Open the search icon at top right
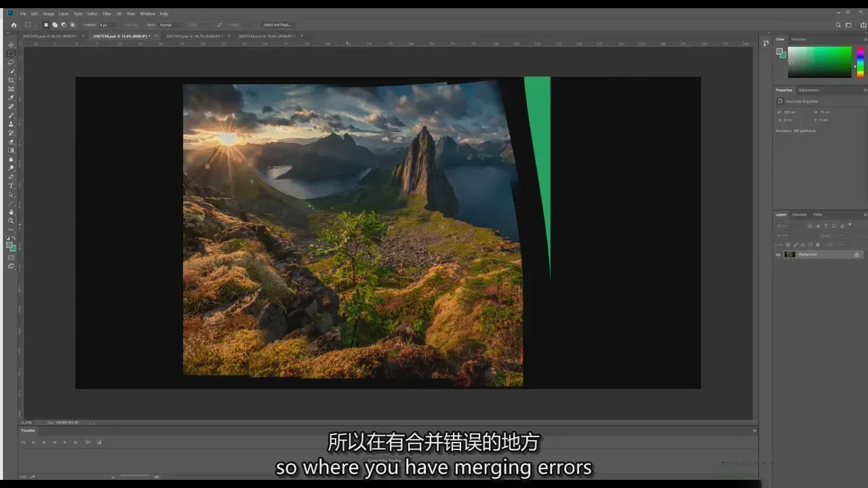Screen dimensions: 868x488 tap(838, 25)
